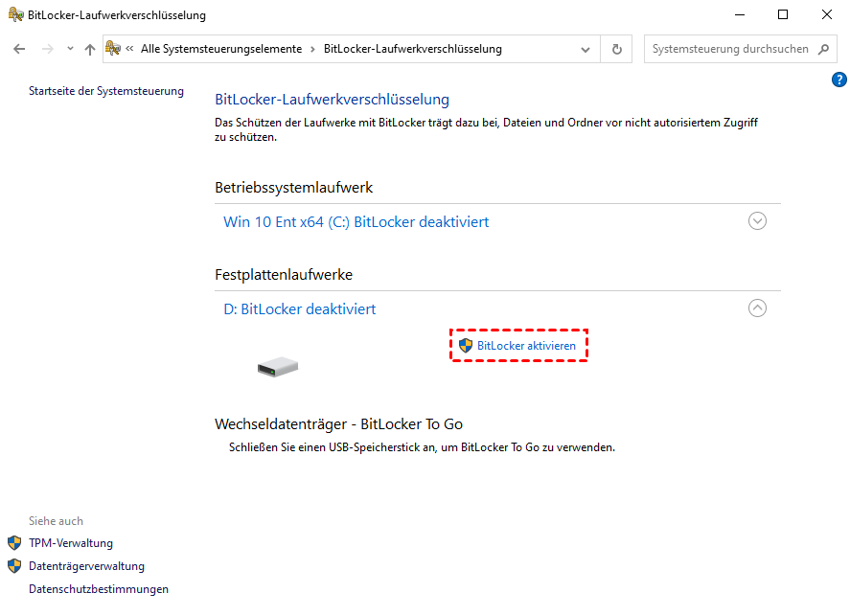Image resolution: width=850 pixels, height=616 pixels.
Task: Click the blue help question mark icon
Action: point(839,80)
